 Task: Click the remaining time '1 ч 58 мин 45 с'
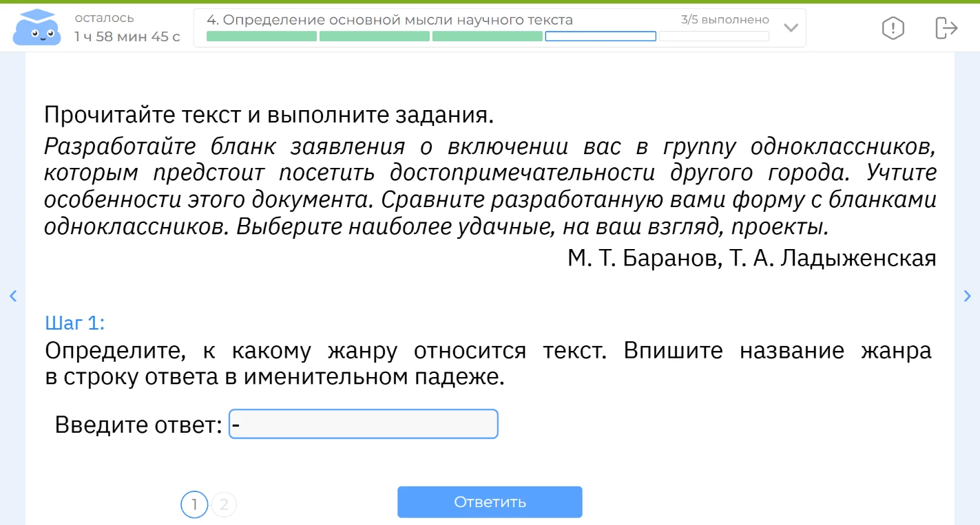pos(127,36)
